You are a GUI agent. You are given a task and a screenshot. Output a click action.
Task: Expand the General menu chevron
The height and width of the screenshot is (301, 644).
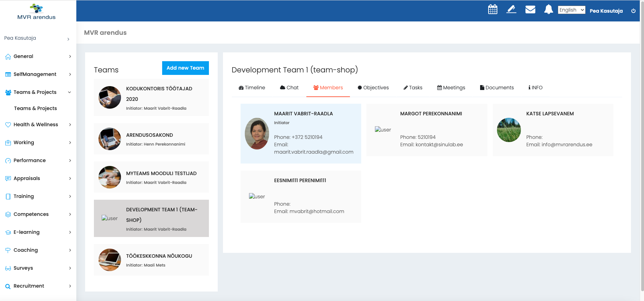tap(70, 56)
